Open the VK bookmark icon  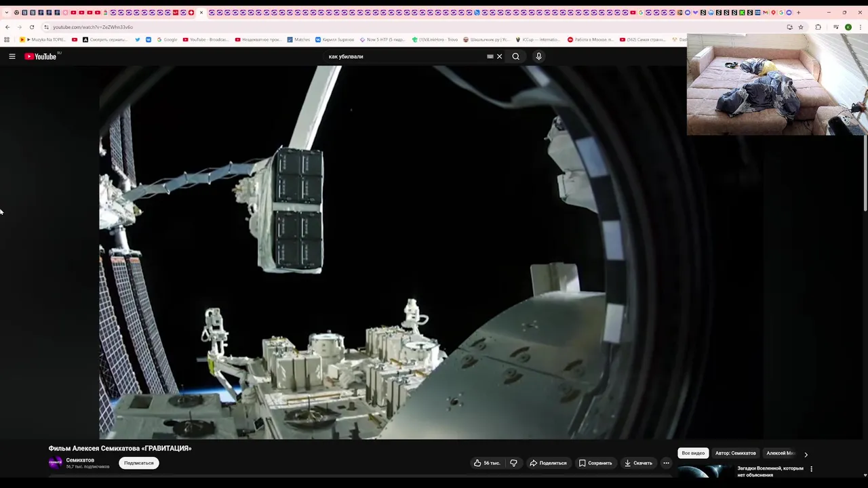pos(149,39)
